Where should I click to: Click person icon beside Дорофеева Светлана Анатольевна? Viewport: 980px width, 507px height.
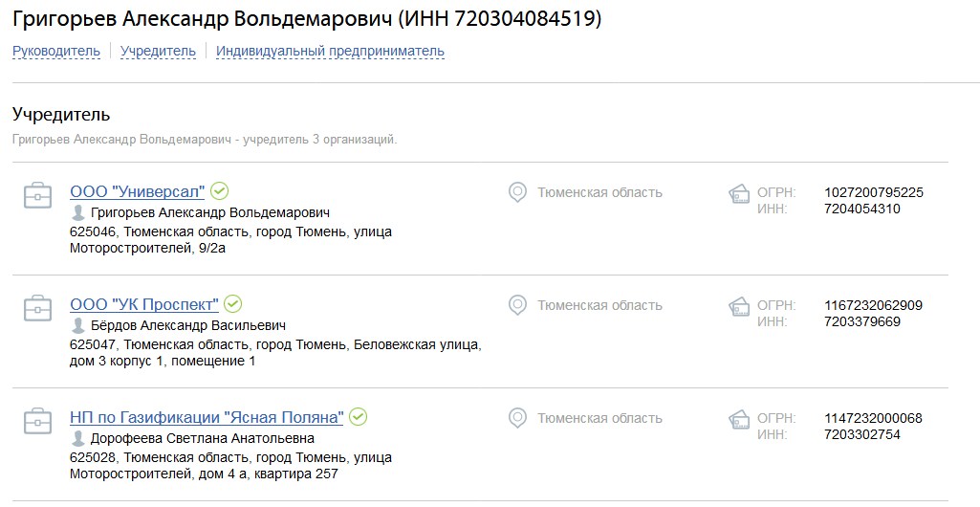[x=78, y=438]
